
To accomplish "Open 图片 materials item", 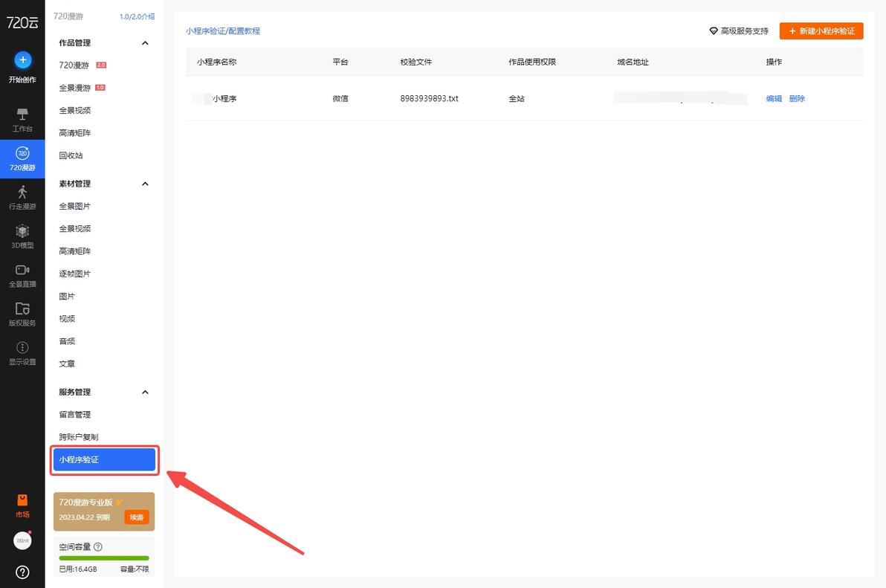I will [67, 297].
